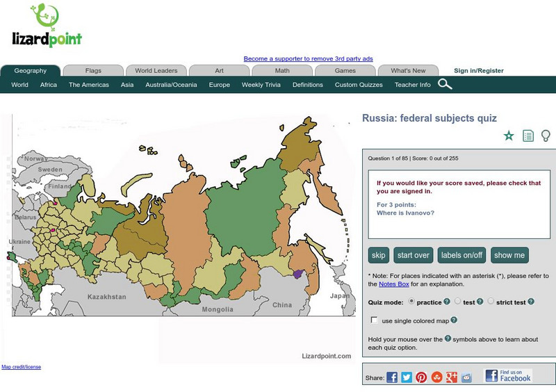Open the World menu item

(19, 85)
